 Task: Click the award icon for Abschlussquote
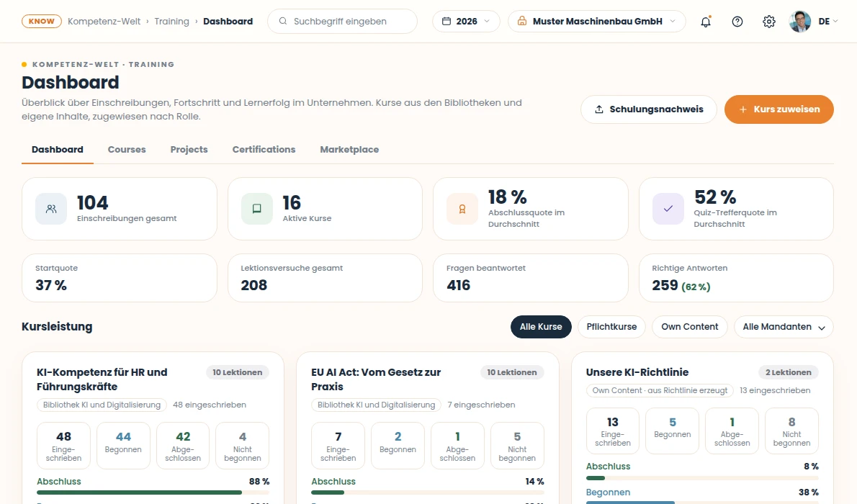pos(462,209)
